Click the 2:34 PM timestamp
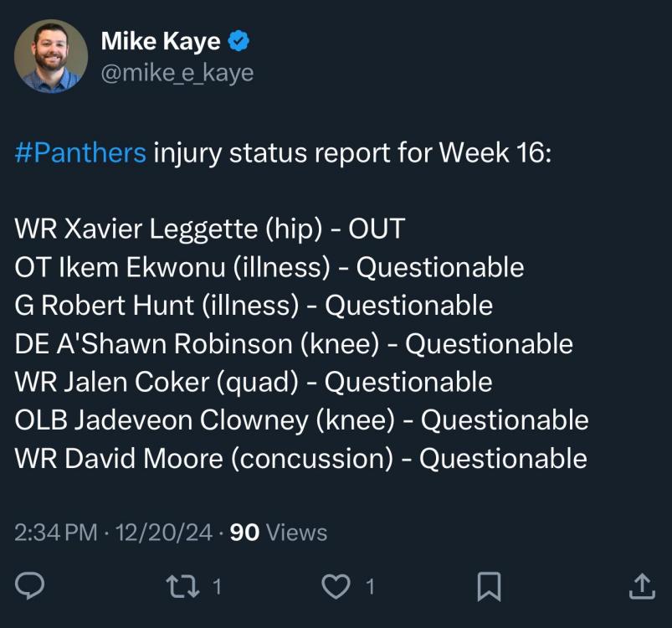 55,533
